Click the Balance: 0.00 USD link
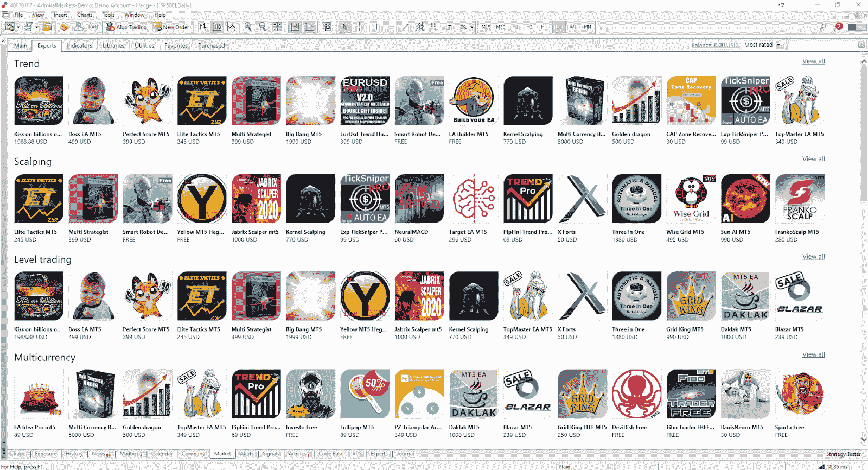868x470 pixels. [714, 45]
